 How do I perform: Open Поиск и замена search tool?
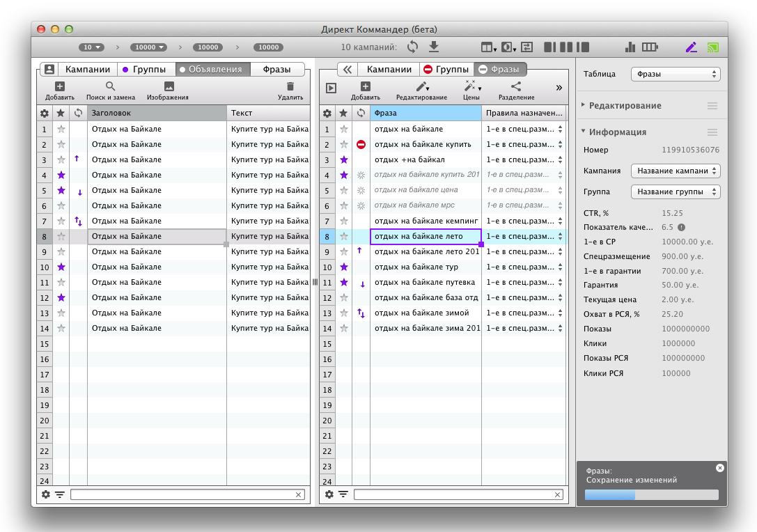pyautogui.click(x=111, y=91)
